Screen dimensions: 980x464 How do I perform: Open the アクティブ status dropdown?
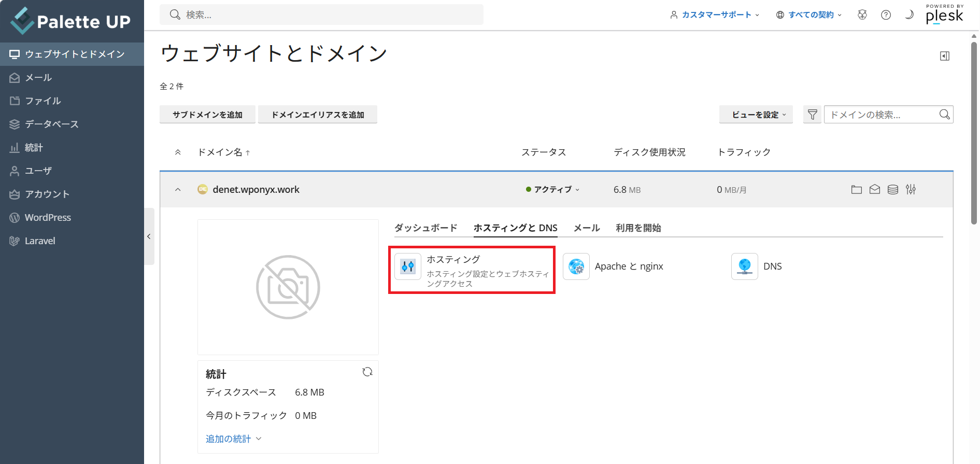(552, 189)
